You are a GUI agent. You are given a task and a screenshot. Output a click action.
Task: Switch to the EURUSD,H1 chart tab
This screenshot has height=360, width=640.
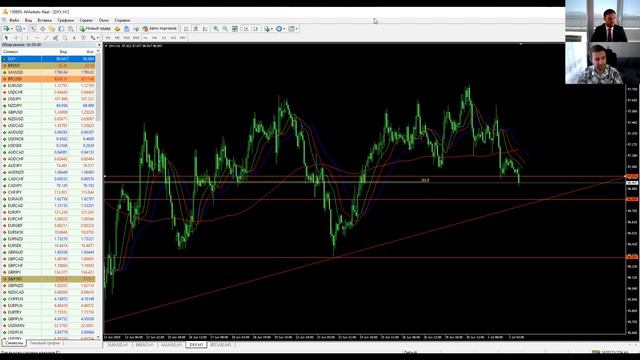(x=118, y=345)
